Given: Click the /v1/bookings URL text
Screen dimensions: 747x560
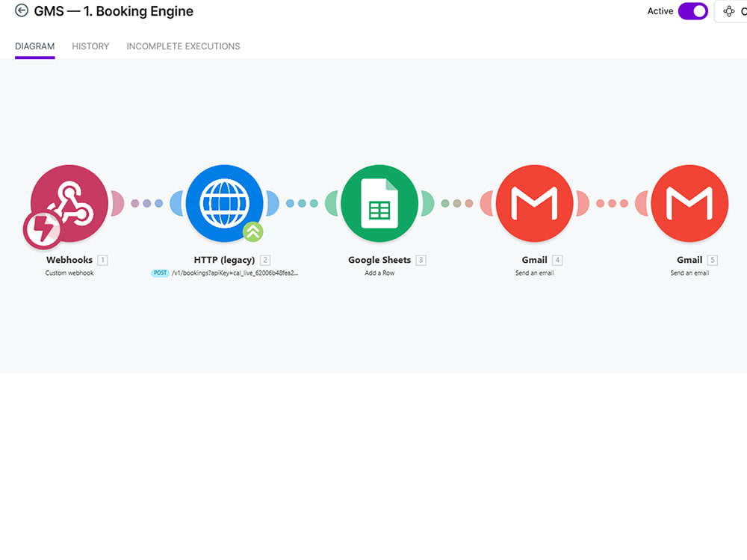Looking at the screenshot, I should [x=235, y=273].
